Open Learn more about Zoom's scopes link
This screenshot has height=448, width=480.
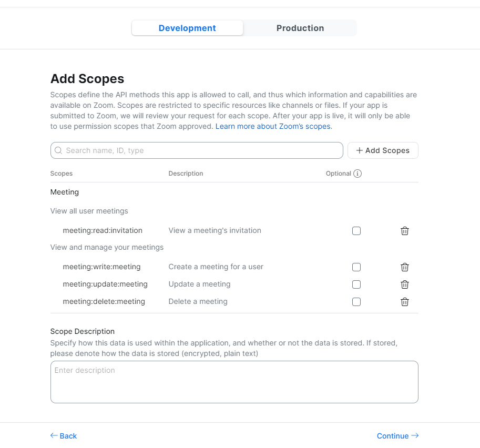273,127
